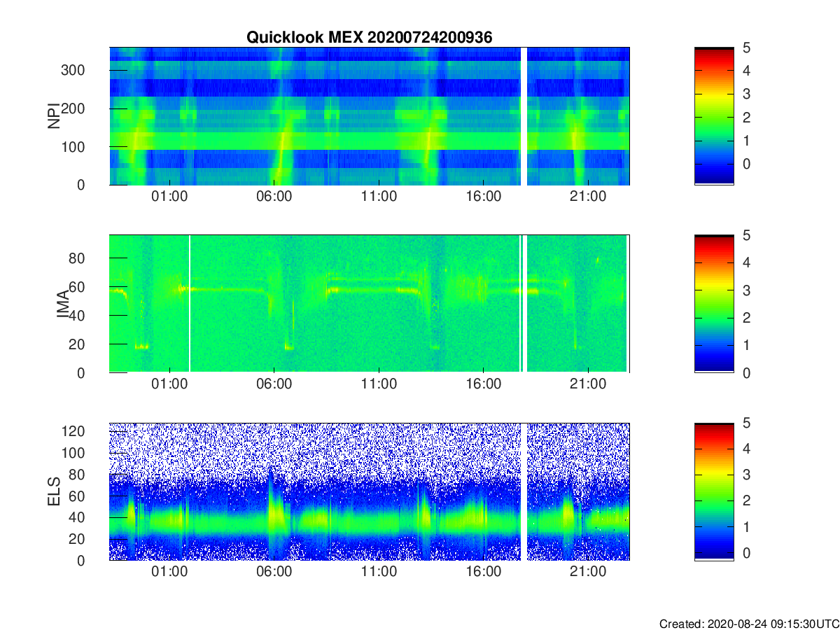Select the IMA spectrogram panel
Image resolution: width=840 pixels, height=630 pixels.
point(370,303)
